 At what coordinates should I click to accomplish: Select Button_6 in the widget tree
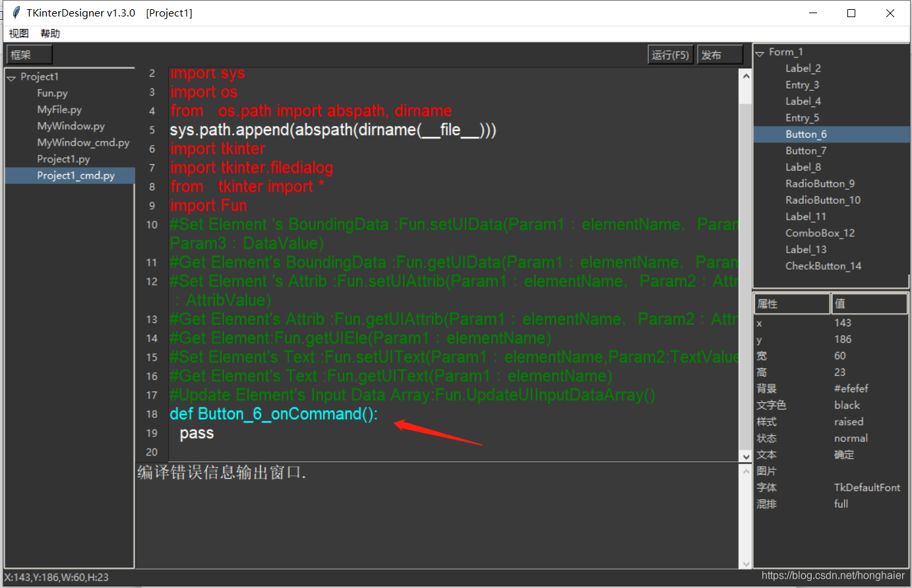click(x=831, y=134)
